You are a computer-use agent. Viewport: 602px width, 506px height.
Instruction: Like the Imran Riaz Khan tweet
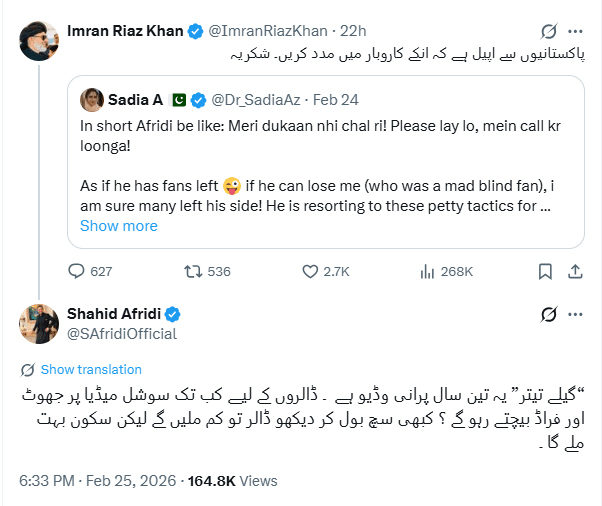tap(312, 271)
